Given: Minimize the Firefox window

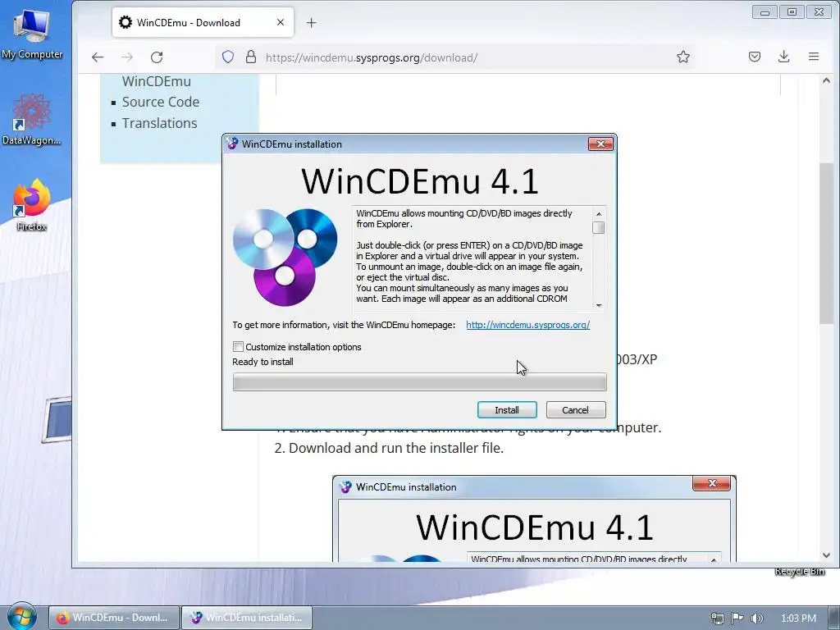Looking at the screenshot, I should coord(765,11).
